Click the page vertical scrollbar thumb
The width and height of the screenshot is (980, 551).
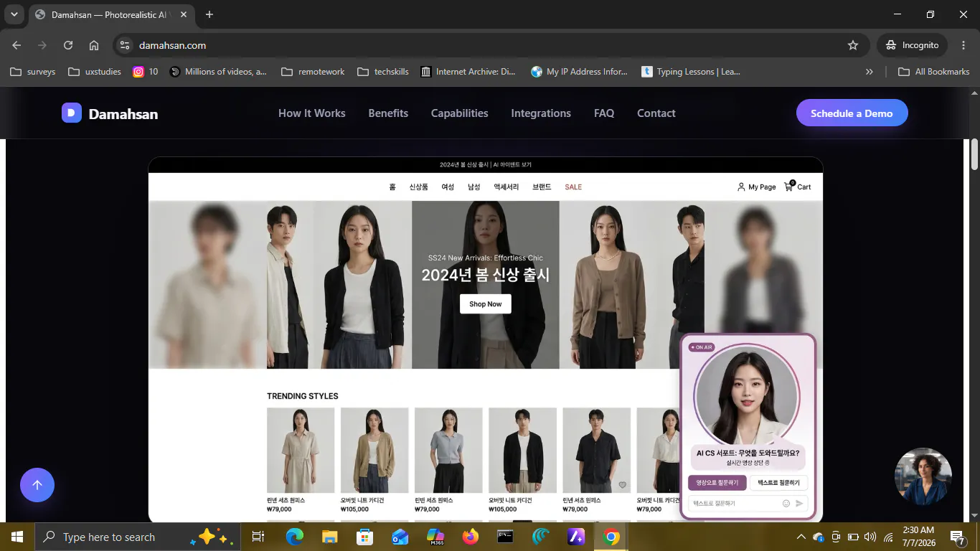click(x=975, y=155)
